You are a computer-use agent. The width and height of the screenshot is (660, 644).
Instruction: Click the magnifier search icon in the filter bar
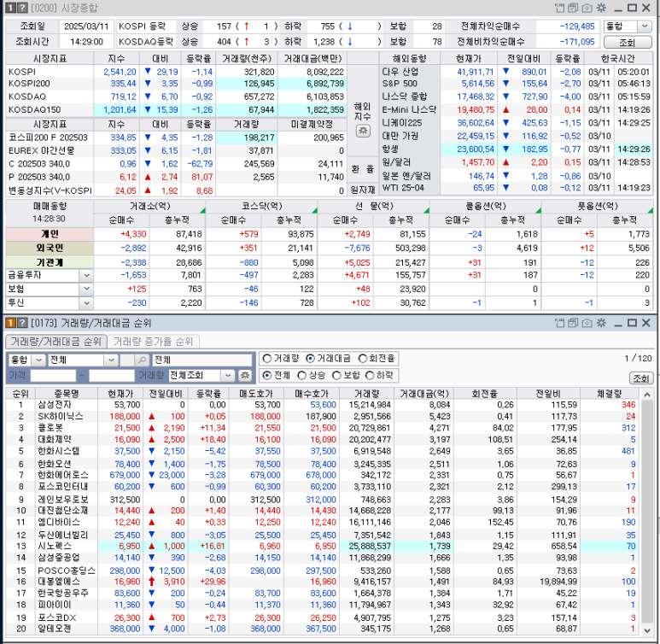point(143,360)
